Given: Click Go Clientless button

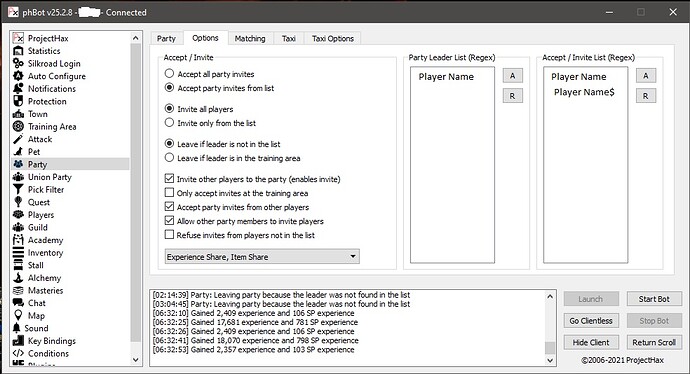Looking at the screenshot, I should click(591, 321).
